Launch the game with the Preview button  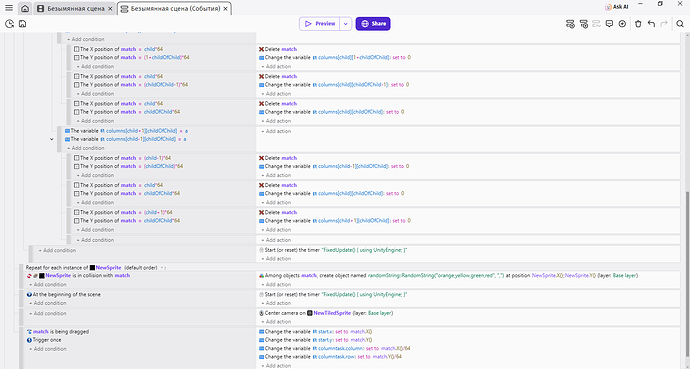coord(320,24)
